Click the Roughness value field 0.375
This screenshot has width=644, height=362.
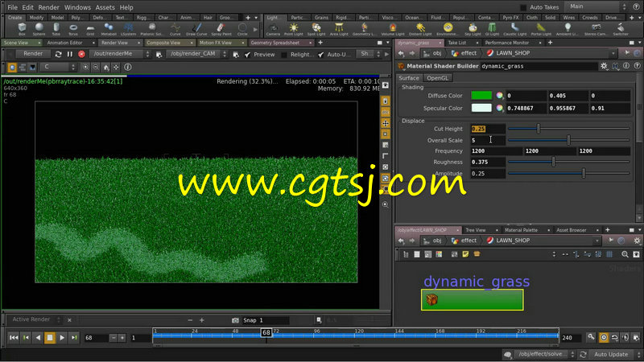pos(488,162)
